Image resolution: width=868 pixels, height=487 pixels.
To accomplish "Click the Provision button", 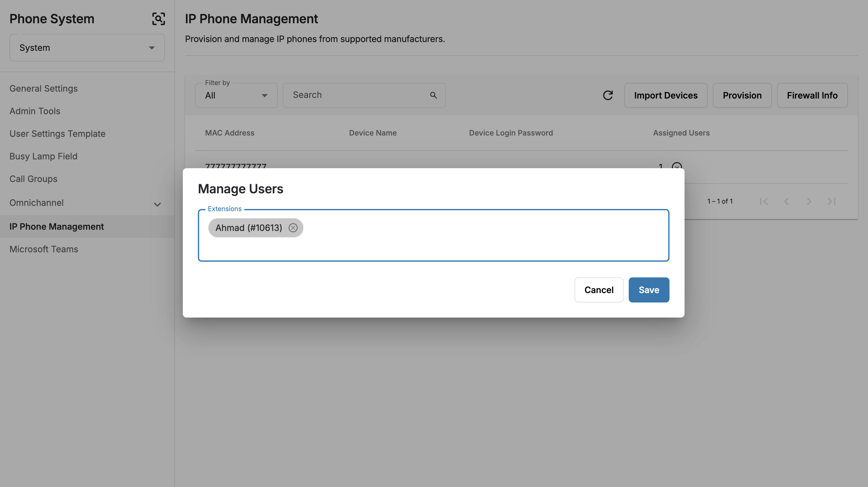I will [742, 95].
